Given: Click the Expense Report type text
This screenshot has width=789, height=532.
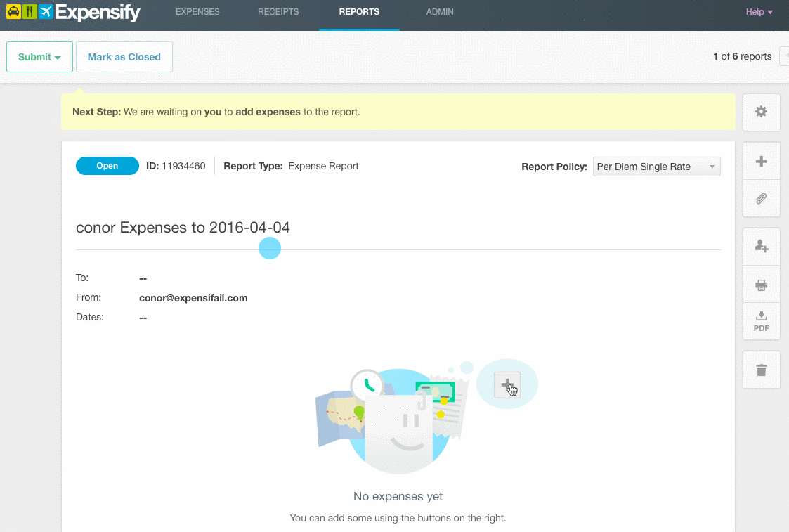Looking at the screenshot, I should (324, 166).
